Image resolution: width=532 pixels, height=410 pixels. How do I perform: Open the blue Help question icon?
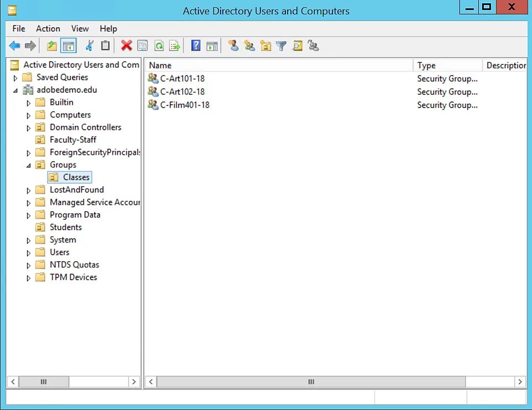coord(196,45)
